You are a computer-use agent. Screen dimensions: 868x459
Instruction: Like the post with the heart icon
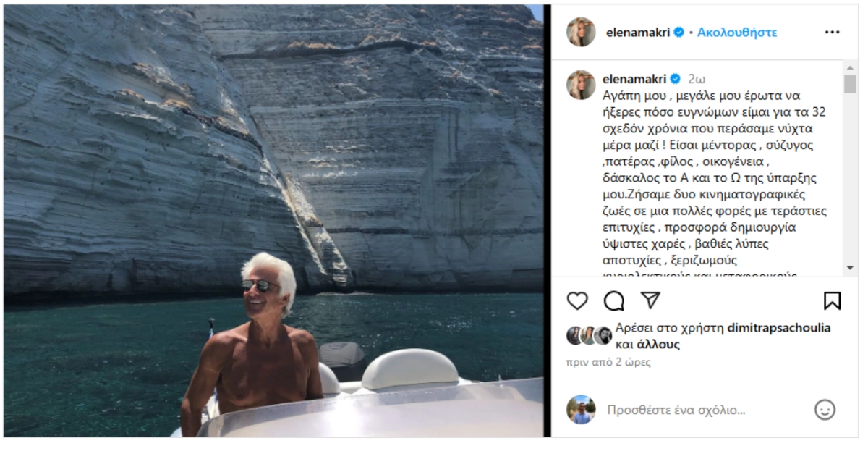coord(577,300)
